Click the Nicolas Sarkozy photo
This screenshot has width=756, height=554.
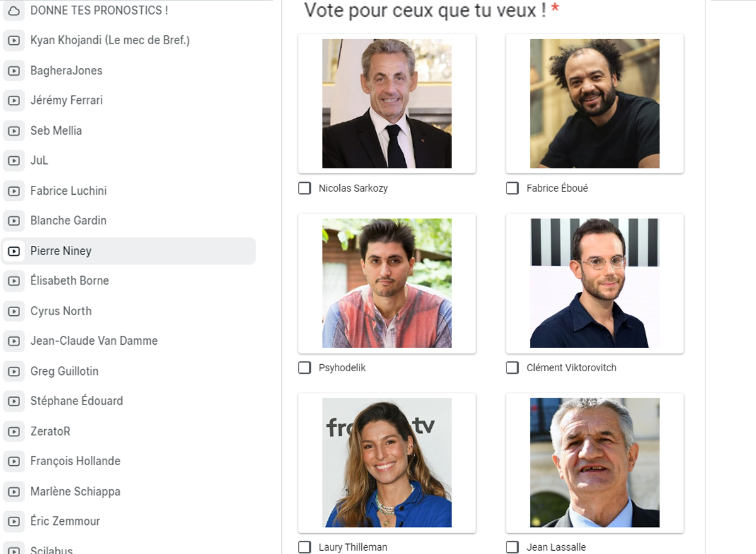click(387, 103)
